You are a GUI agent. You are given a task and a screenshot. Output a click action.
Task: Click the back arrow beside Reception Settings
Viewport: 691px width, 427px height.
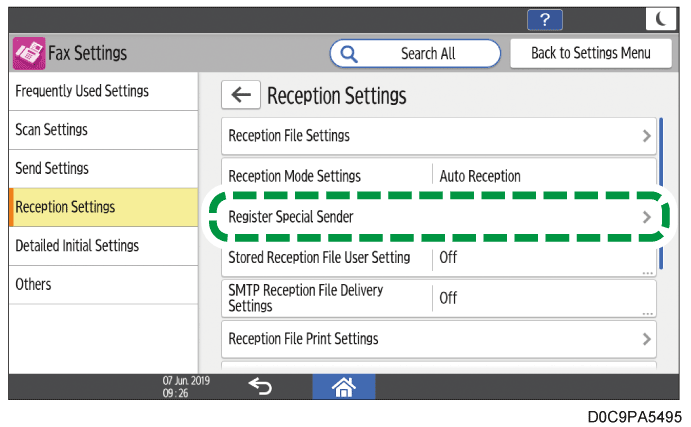click(241, 95)
